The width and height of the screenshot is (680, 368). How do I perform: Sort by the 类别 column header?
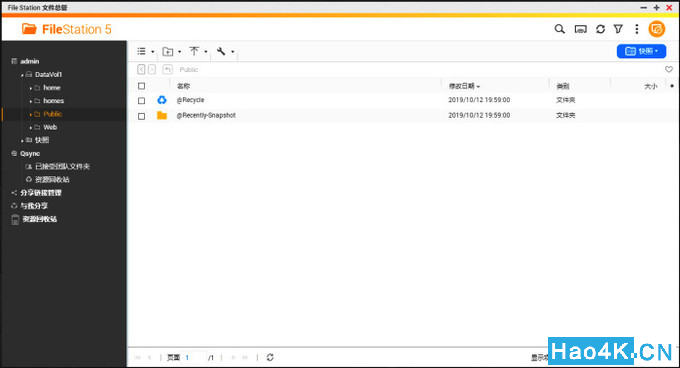pyautogui.click(x=562, y=86)
